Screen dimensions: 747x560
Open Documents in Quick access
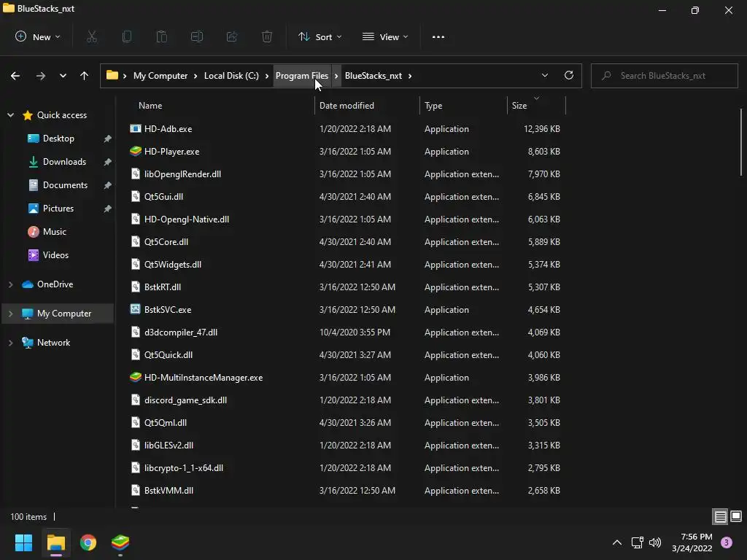coord(65,185)
